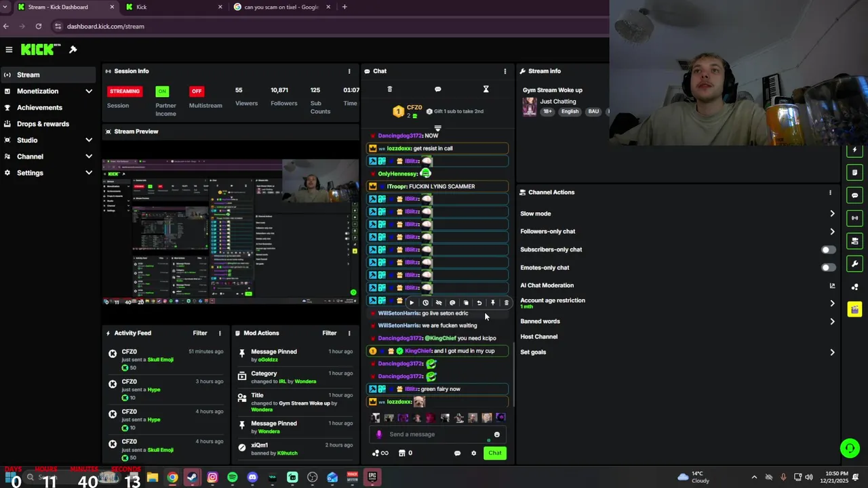868x488 pixels.
Task: Open Account age restriction arrow
Action: [832, 303]
